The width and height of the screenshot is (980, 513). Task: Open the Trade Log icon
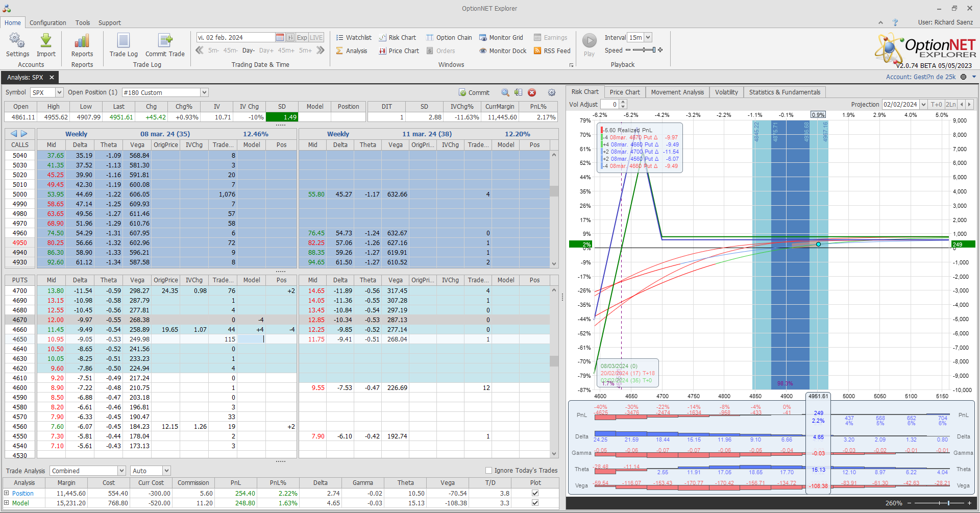click(124, 41)
